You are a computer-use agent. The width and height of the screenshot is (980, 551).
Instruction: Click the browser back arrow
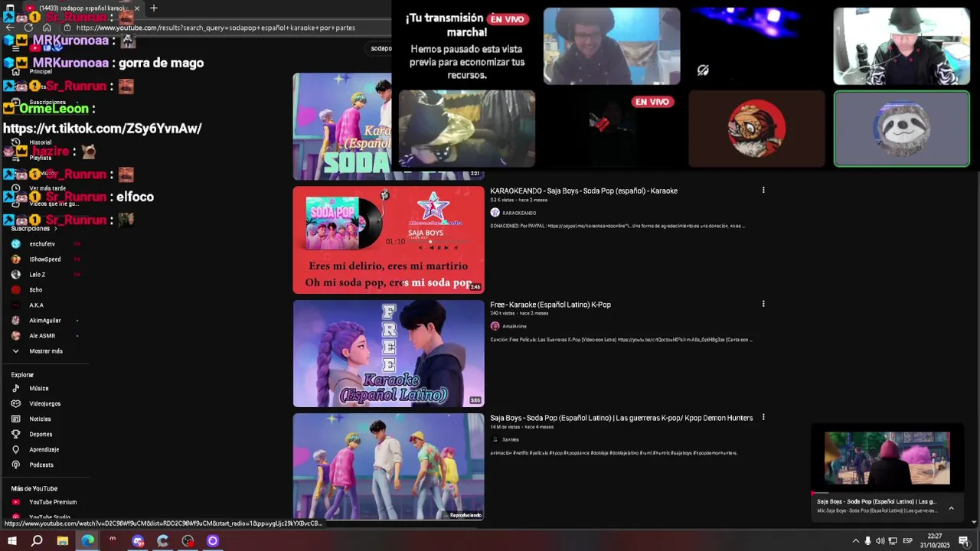[x=10, y=28]
